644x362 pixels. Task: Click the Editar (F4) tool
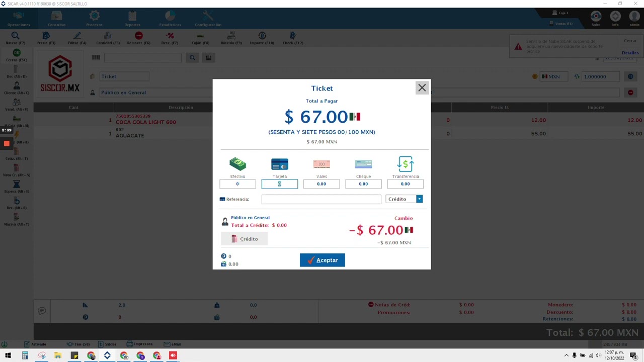point(77,38)
